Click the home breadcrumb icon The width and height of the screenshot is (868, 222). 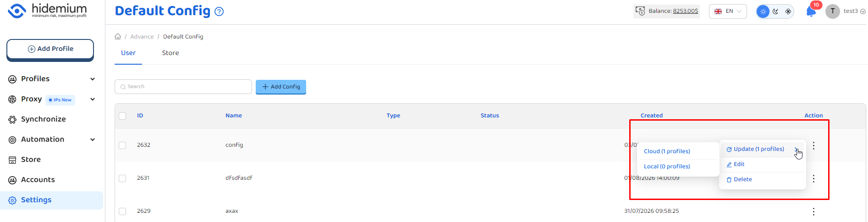tap(118, 36)
